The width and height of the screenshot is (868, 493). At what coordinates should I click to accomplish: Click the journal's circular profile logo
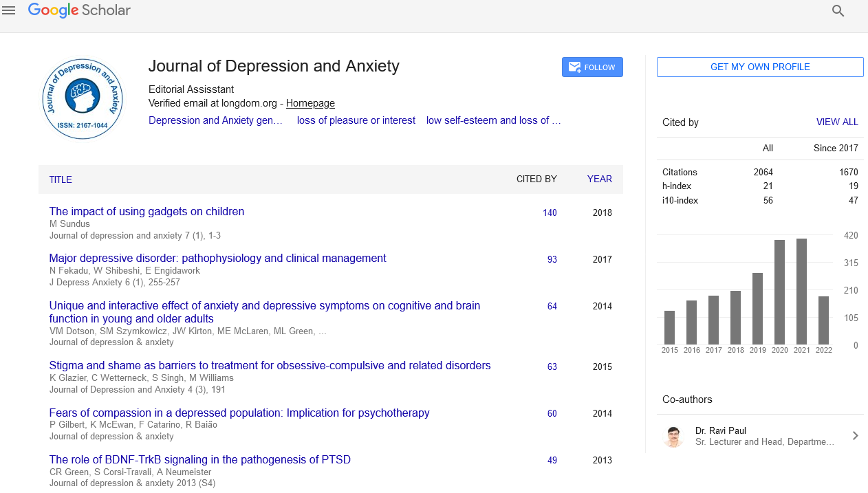pyautogui.click(x=82, y=98)
